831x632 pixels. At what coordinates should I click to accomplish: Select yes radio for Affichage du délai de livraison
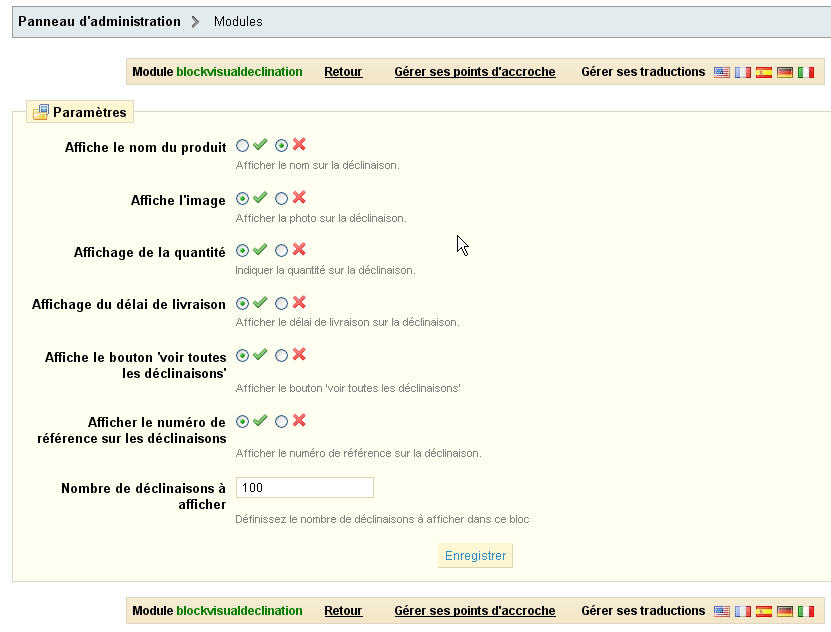(242, 304)
